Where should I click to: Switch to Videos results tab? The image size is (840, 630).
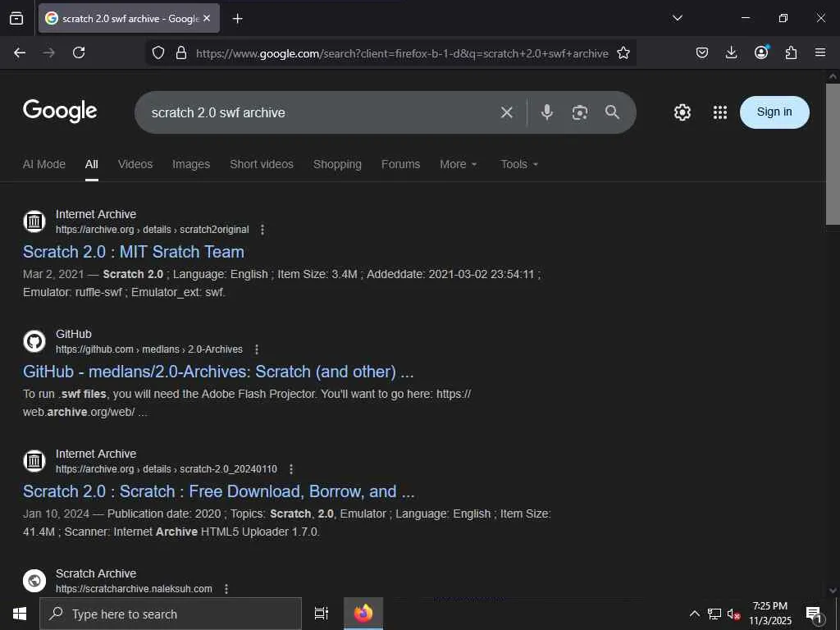135,164
